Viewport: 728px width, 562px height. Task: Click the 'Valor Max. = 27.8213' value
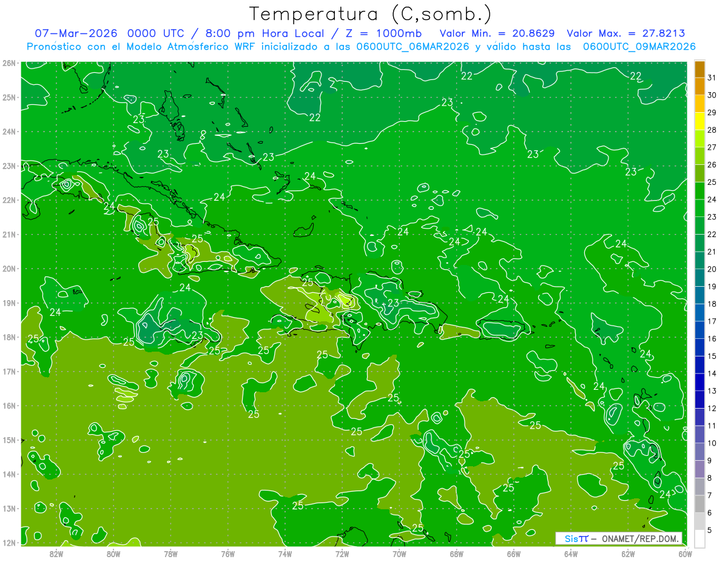coord(626,33)
